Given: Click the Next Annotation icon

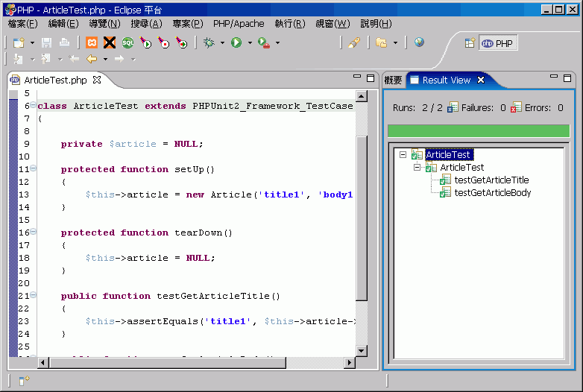Looking at the screenshot, I should [18, 59].
